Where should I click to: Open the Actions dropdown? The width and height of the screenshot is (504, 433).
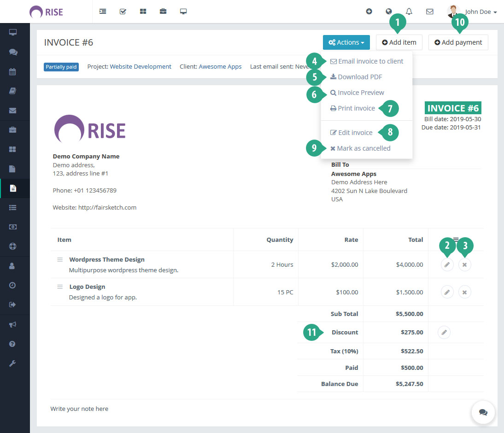(346, 42)
